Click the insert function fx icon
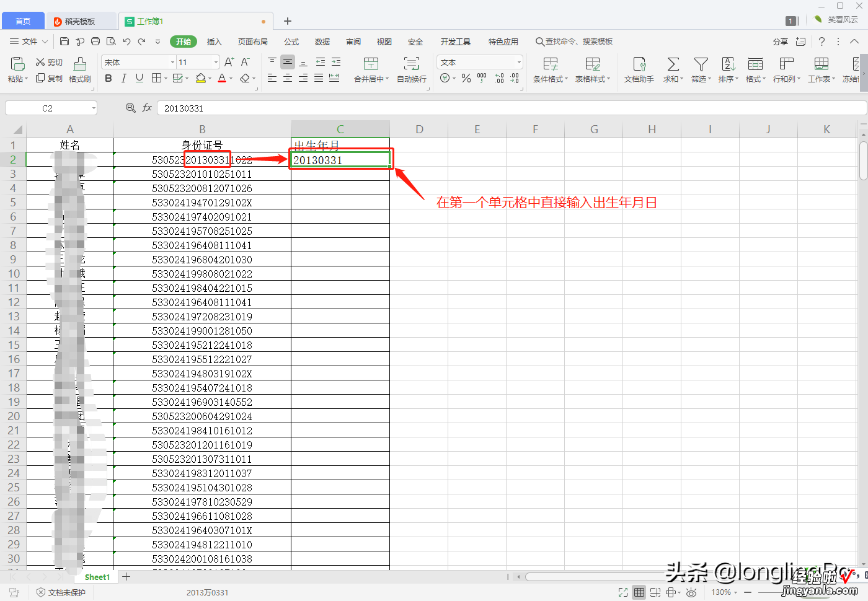This screenshot has height=601, width=868. pos(147,108)
